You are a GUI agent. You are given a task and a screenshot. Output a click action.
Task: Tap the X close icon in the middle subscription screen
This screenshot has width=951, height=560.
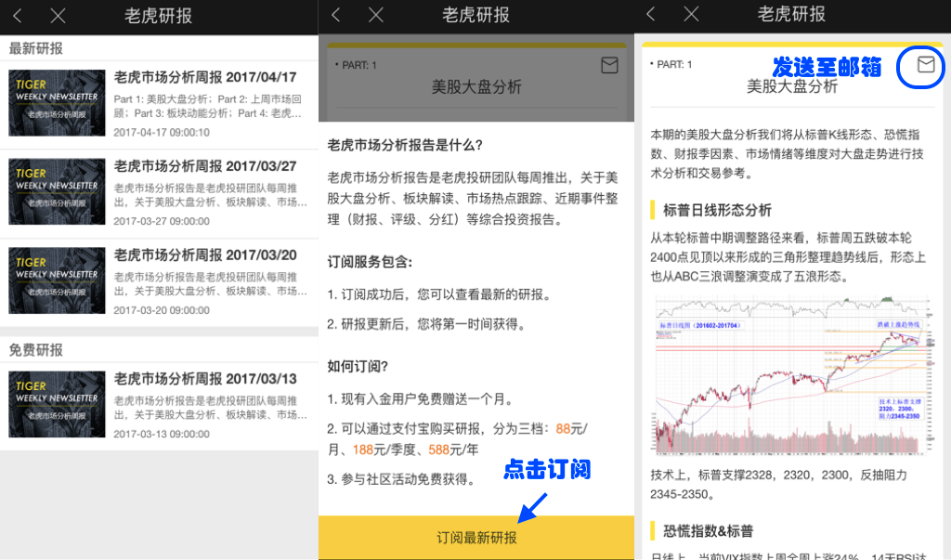[375, 15]
